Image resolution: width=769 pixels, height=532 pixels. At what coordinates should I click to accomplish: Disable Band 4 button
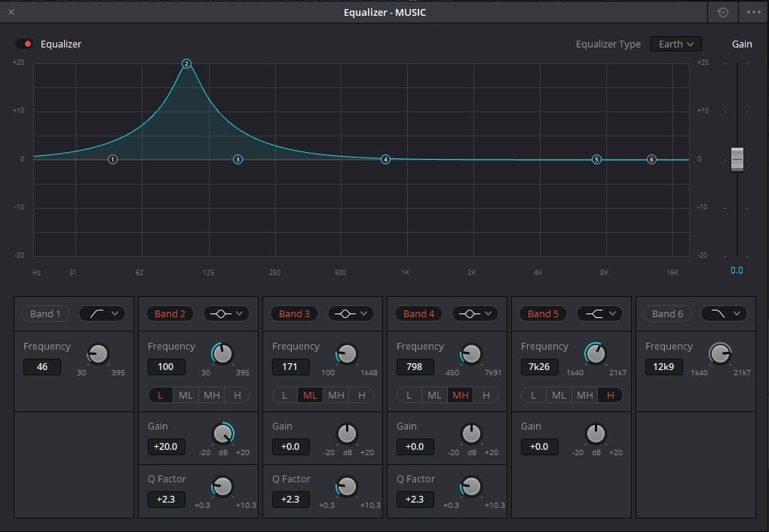click(418, 313)
